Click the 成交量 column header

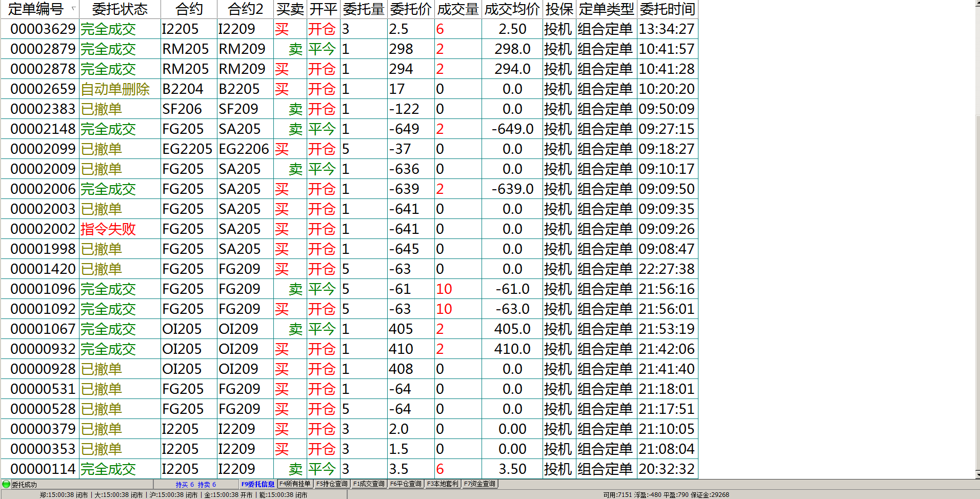(x=458, y=9)
